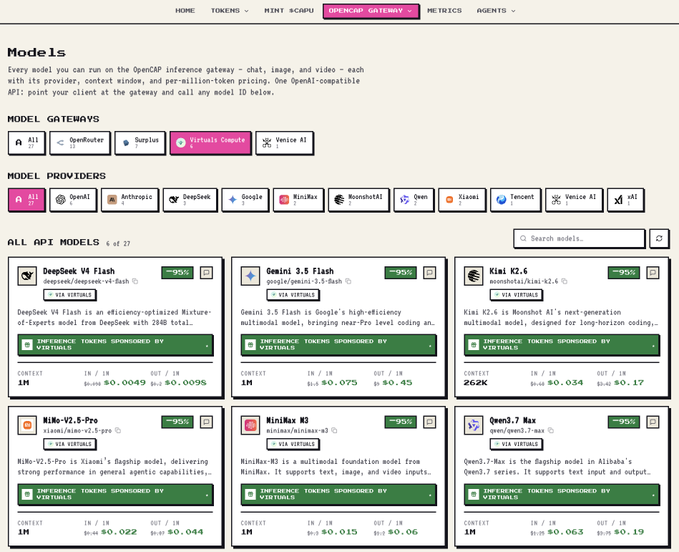Filter providers by Google
Image resolution: width=679 pixels, height=552 pixels.
(x=245, y=200)
